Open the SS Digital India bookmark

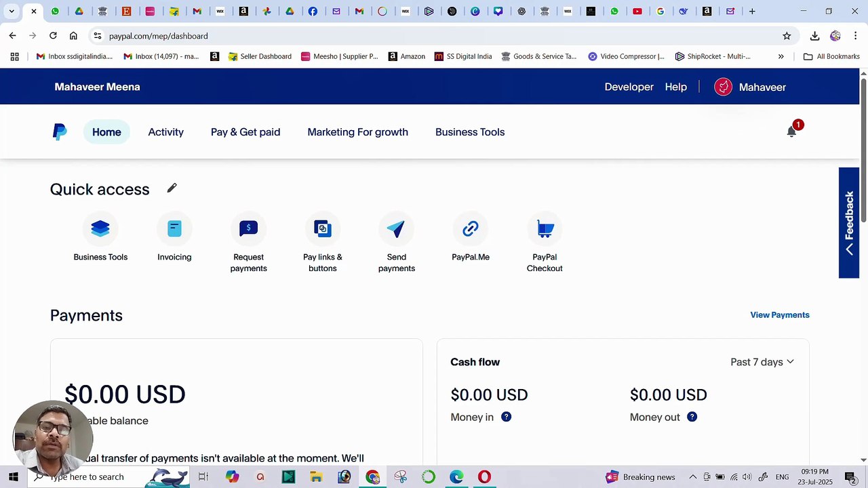click(463, 56)
